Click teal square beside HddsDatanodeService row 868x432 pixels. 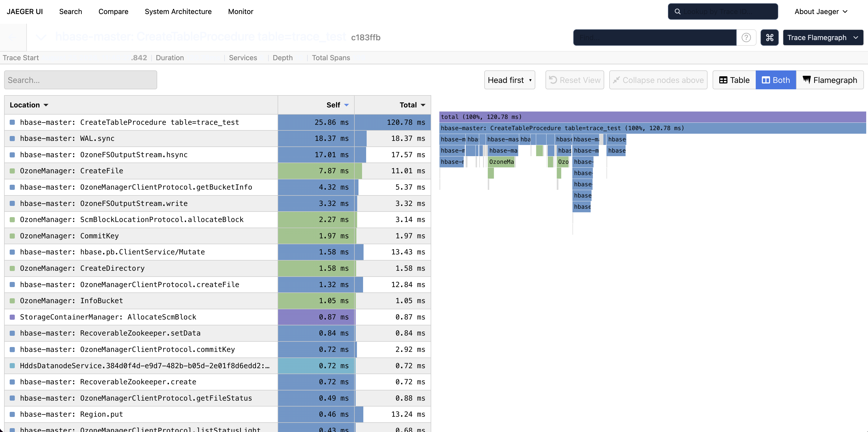(13, 366)
